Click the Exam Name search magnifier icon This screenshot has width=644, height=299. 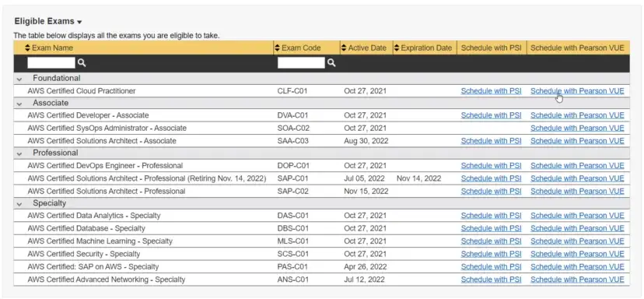(82, 62)
